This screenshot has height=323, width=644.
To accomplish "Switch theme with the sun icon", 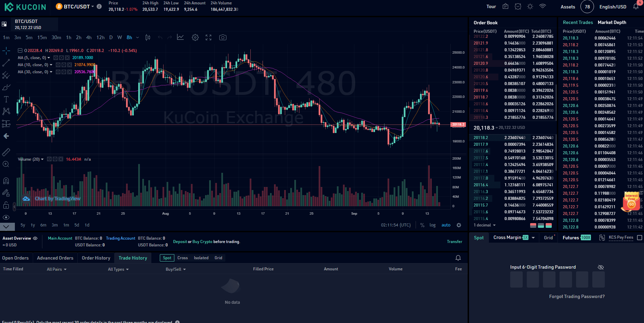I will tap(530, 6).
